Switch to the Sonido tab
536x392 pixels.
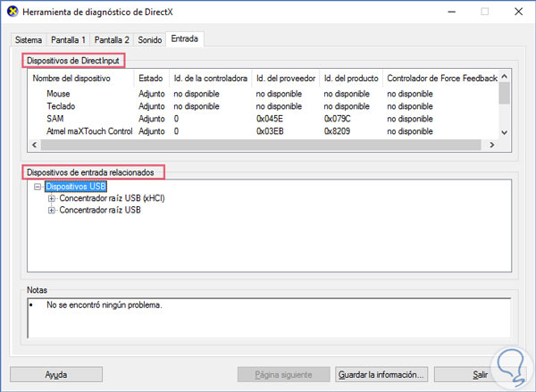pyautogui.click(x=150, y=40)
